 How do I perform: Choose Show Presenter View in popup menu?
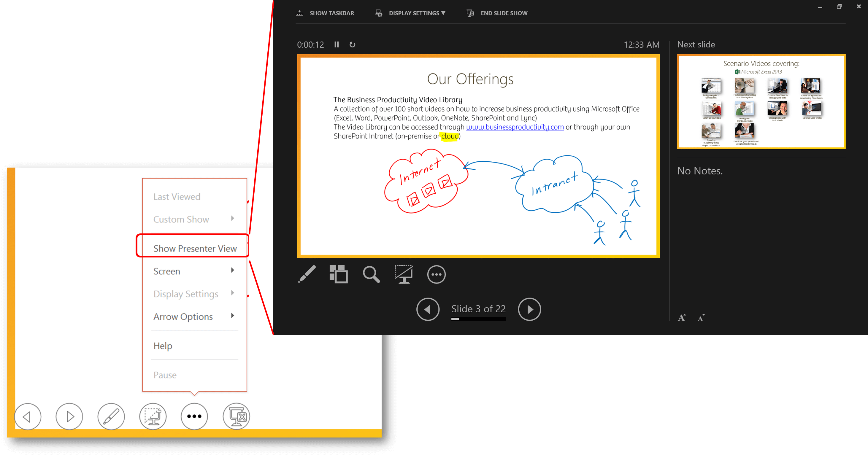coord(195,248)
